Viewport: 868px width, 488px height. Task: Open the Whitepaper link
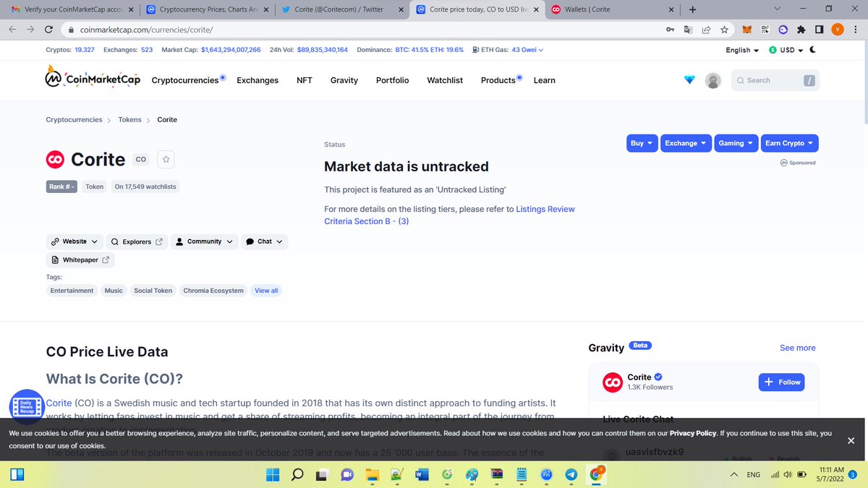pyautogui.click(x=80, y=260)
